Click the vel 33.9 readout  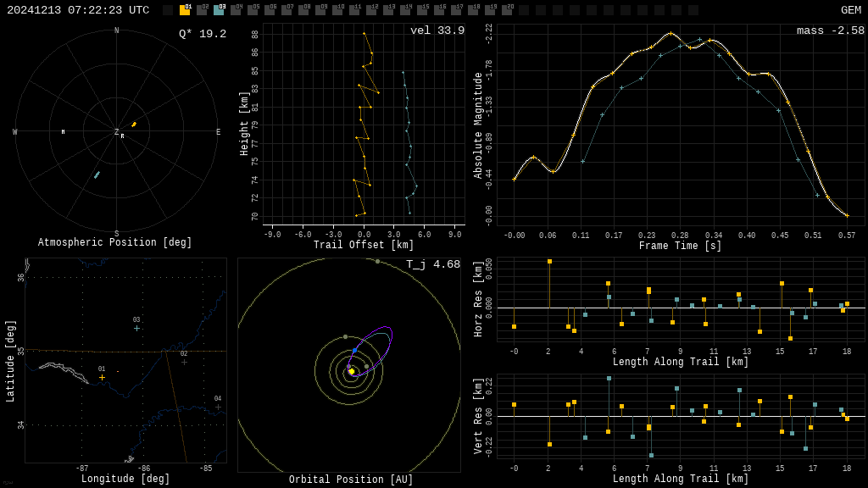[x=437, y=31]
